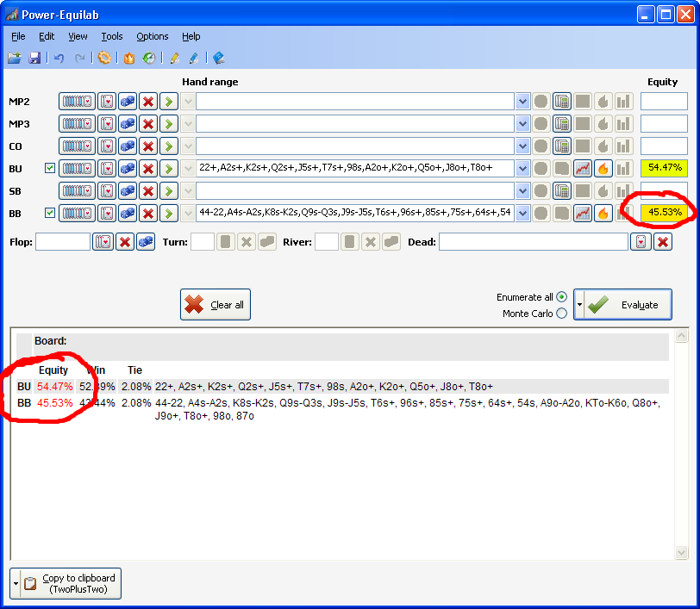700x609 pixels.
Task: Randomize the flop with the dice icon
Action: [x=146, y=242]
